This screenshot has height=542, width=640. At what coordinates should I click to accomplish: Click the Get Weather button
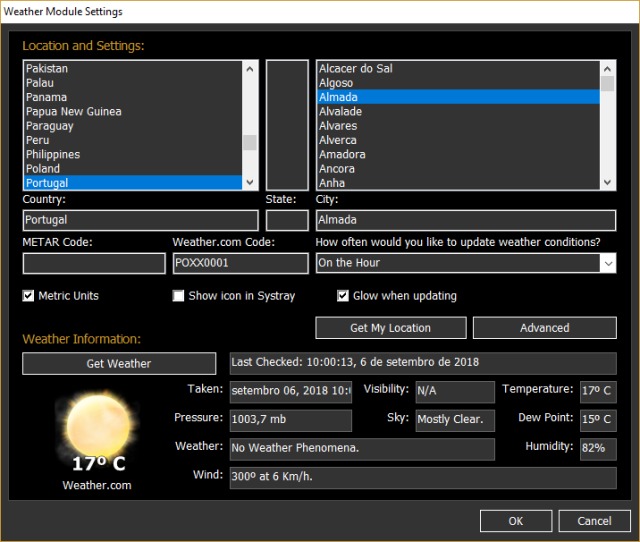pos(119,364)
